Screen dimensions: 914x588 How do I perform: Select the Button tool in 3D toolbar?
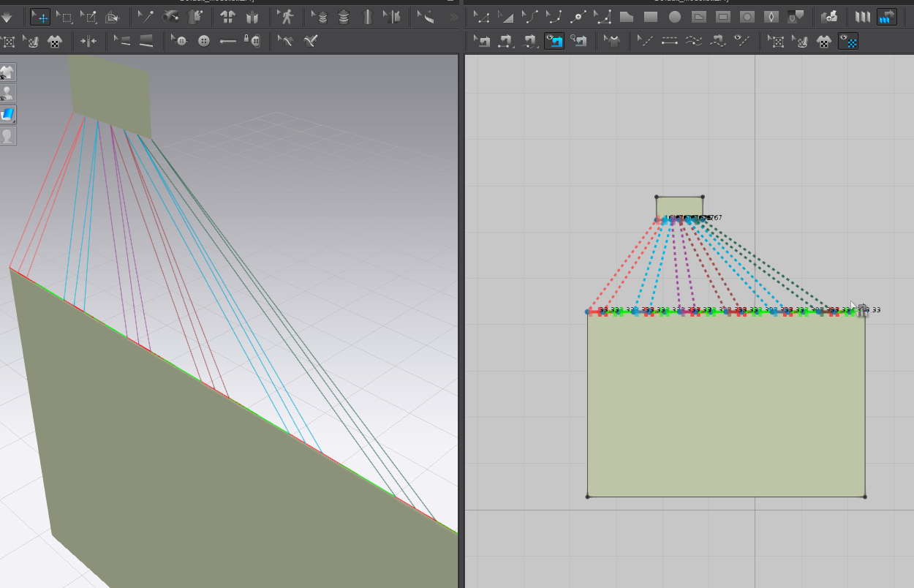204,41
